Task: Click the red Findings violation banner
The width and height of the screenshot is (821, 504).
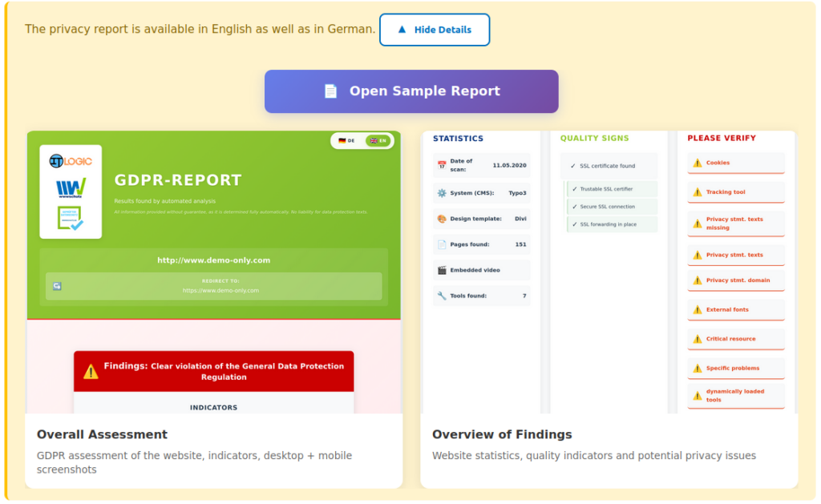Action: [213, 371]
